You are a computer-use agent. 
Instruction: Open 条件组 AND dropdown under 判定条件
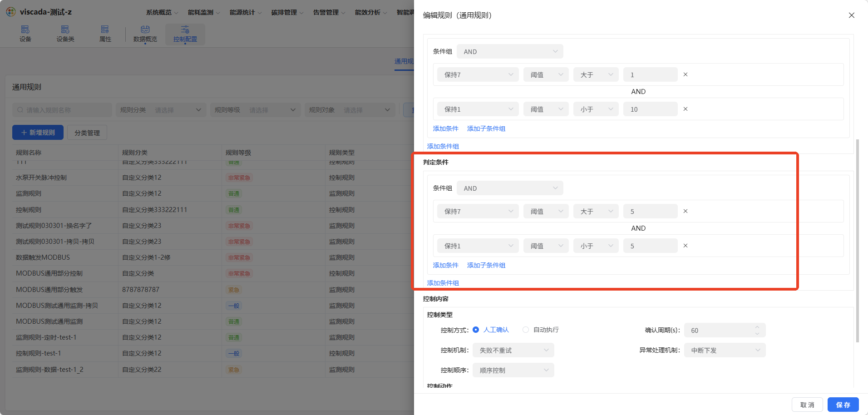pos(510,188)
